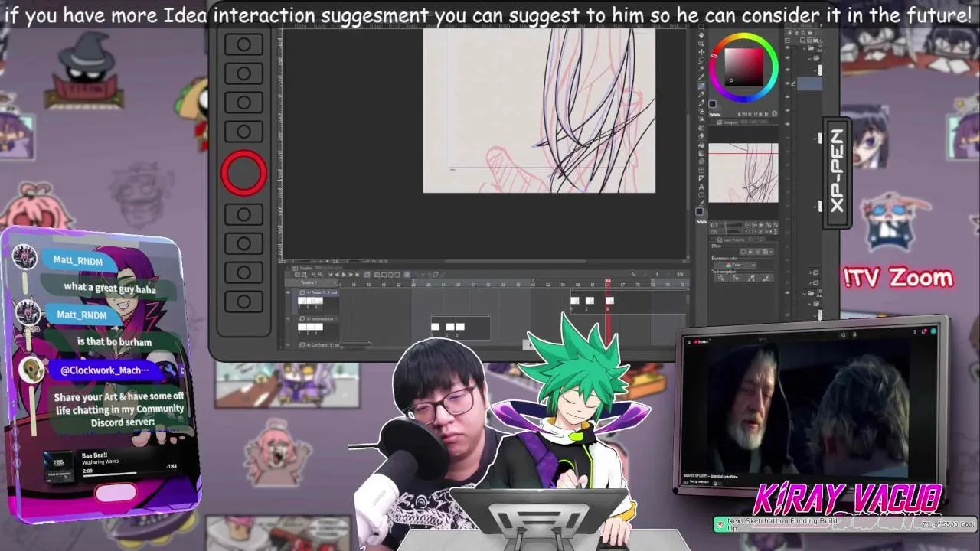
Task: Select the Eyedropper tool
Action: point(701,77)
